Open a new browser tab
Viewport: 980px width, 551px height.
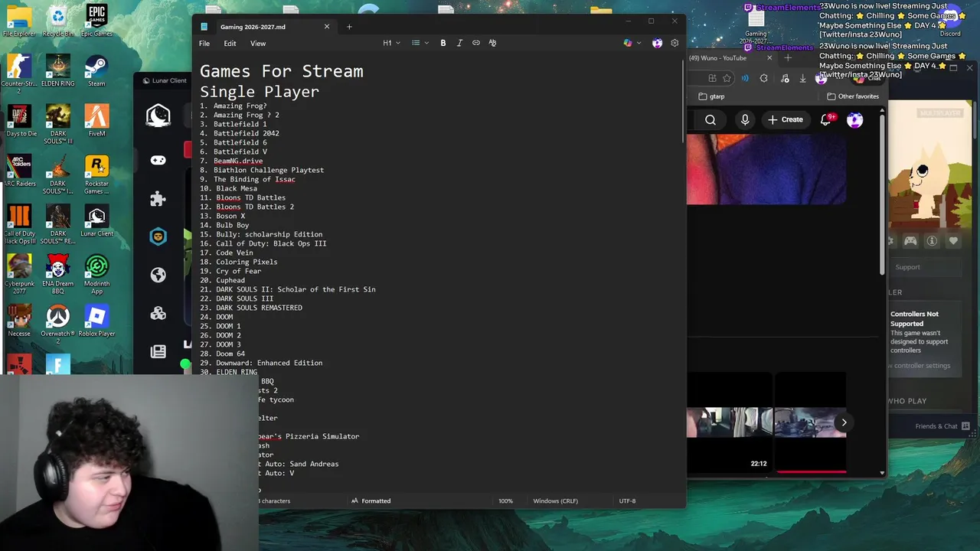pos(788,58)
